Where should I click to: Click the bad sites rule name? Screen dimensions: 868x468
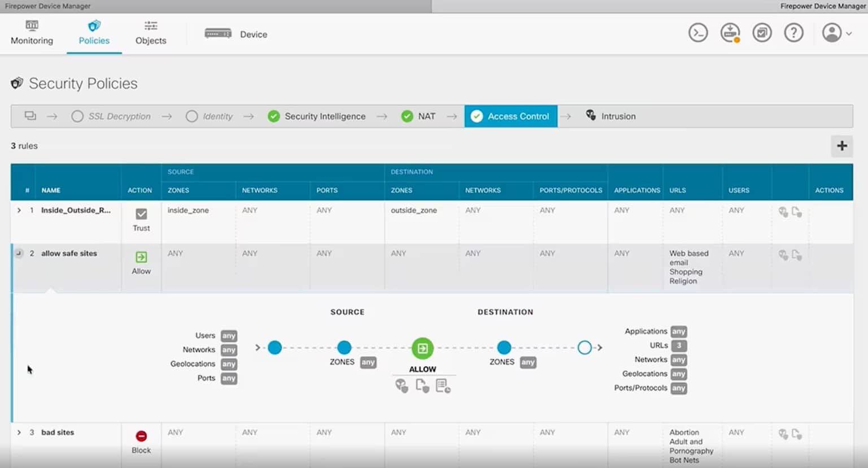tap(58, 432)
